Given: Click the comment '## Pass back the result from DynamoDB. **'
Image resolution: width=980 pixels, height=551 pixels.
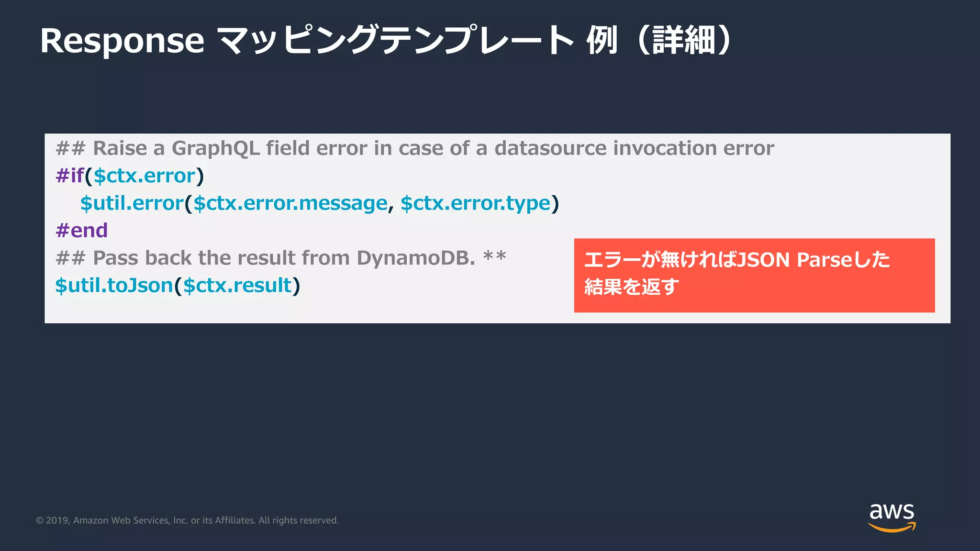Looking at the screenshot, I should 281,258.
